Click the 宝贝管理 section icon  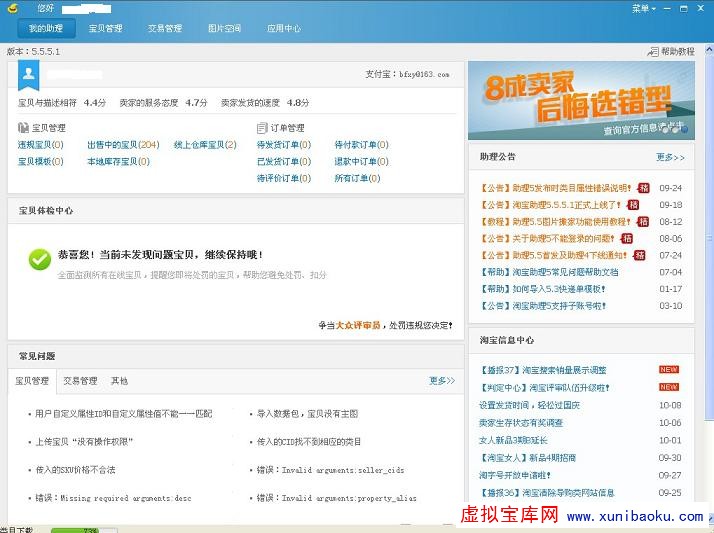pos(23,128)
